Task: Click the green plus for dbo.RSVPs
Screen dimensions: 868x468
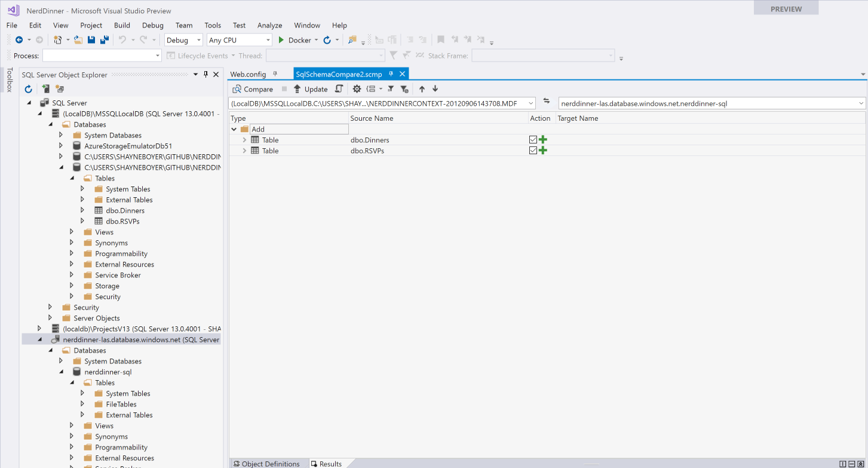Action: coord(543,151)
